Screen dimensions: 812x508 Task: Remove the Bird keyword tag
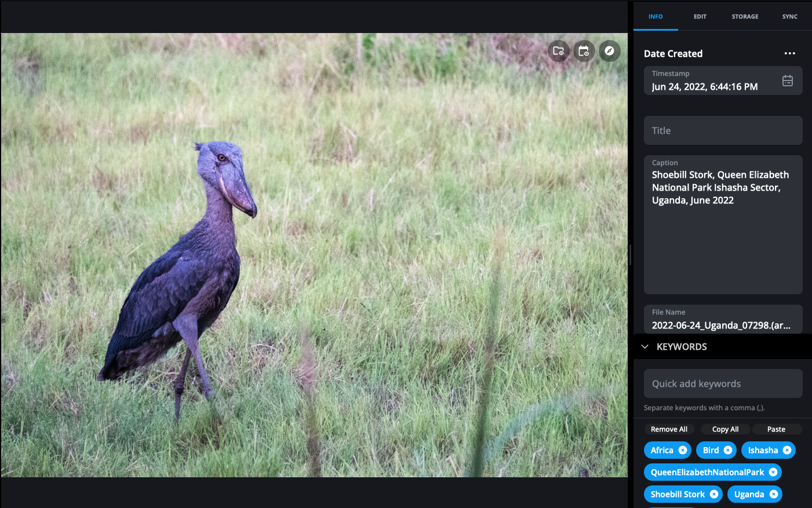click(x=728, y=450)
